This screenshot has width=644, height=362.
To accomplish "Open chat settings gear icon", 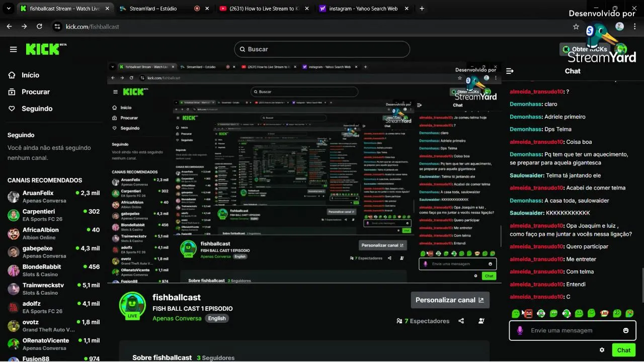I will click(x=602, y=350).
